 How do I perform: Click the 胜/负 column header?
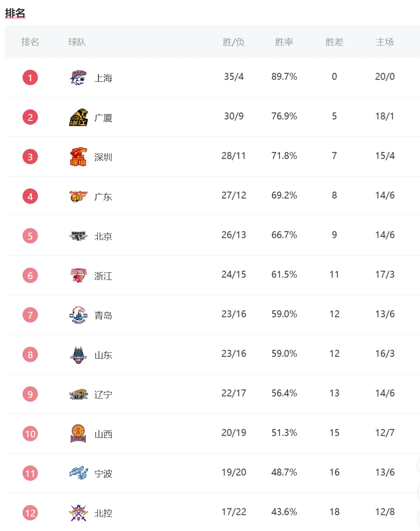(234, 42)
